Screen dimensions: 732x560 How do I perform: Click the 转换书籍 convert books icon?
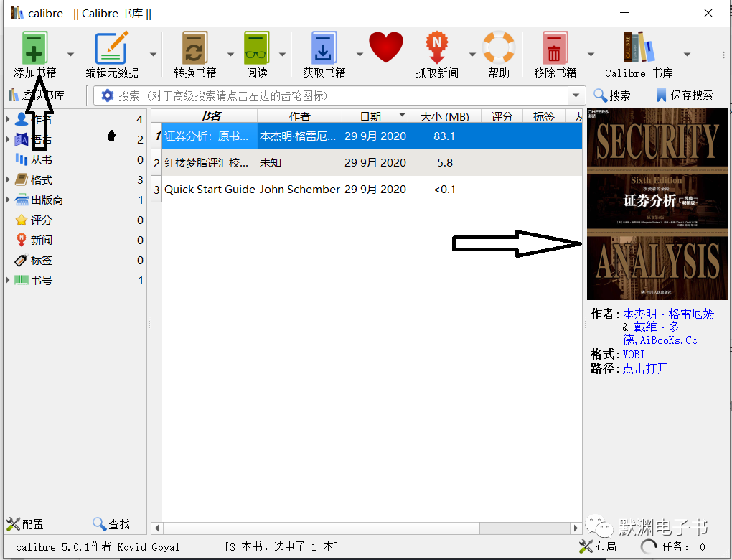click(194, 47)
